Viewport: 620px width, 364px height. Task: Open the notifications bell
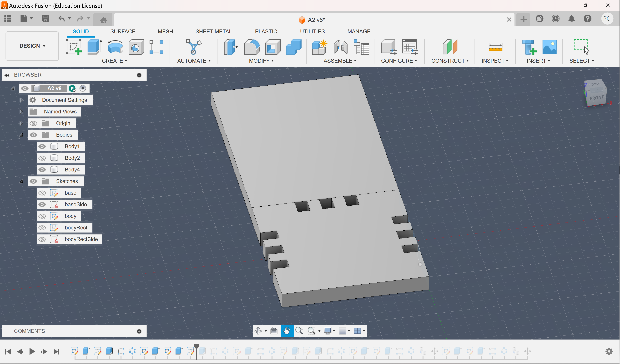[572, 19]
